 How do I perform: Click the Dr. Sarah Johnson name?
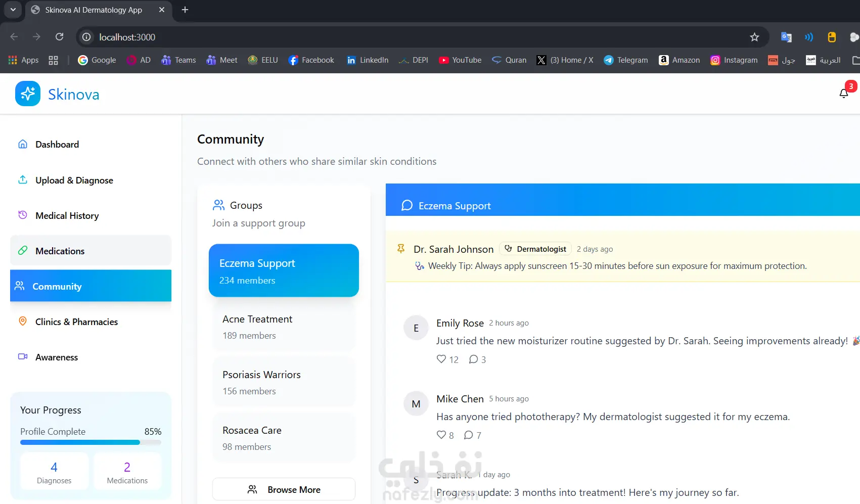(454, 249)
